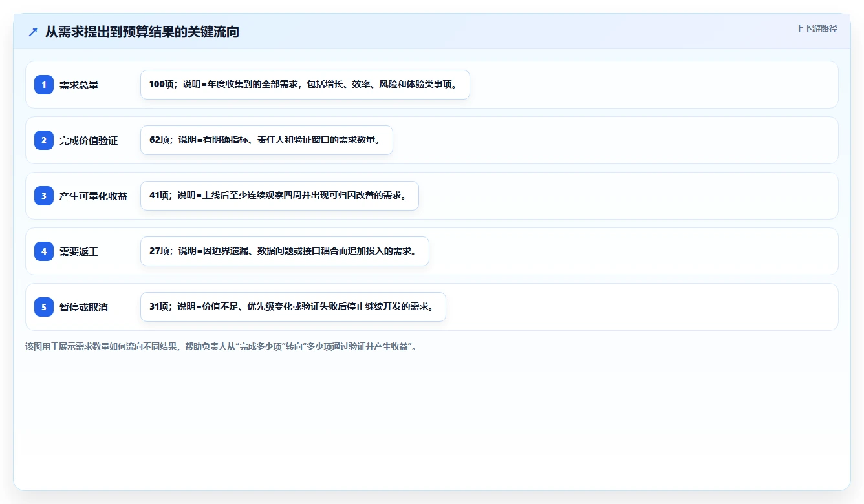The width and height of the screenshot is (864, 504).
Task: Click step number 1 badge
Action: [44, 85]
